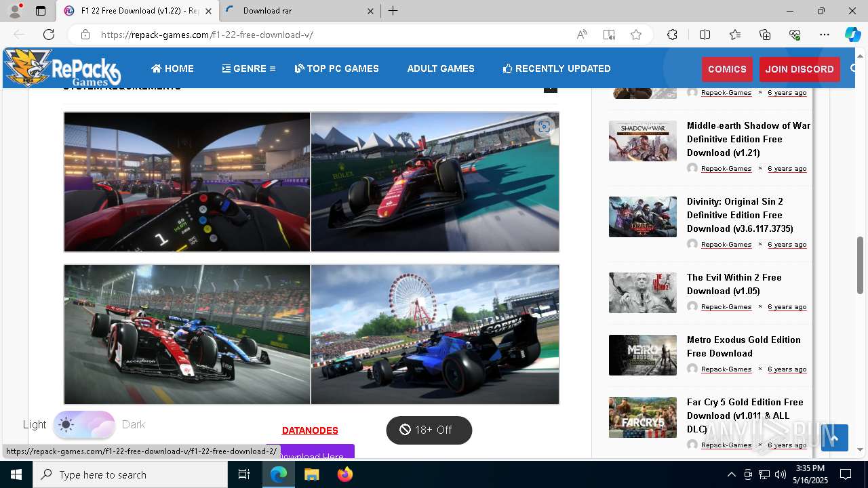
Task: Open Repack-Games author link under Metro Exodus
Action: pos(726,369)
